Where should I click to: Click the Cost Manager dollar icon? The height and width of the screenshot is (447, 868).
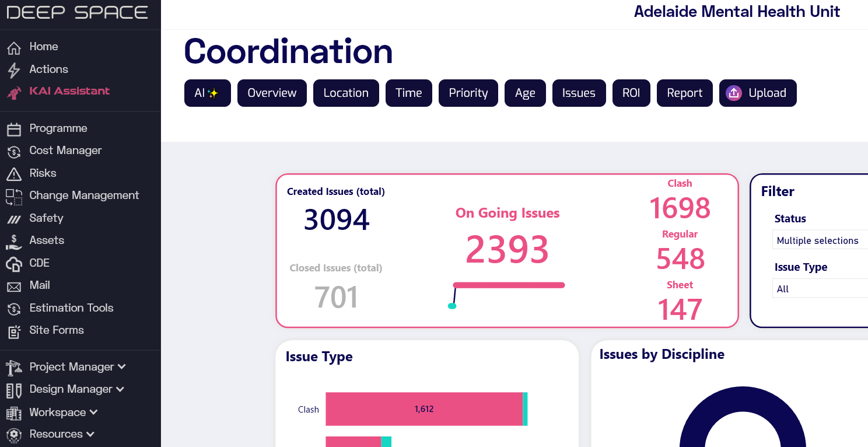point(14,152)
